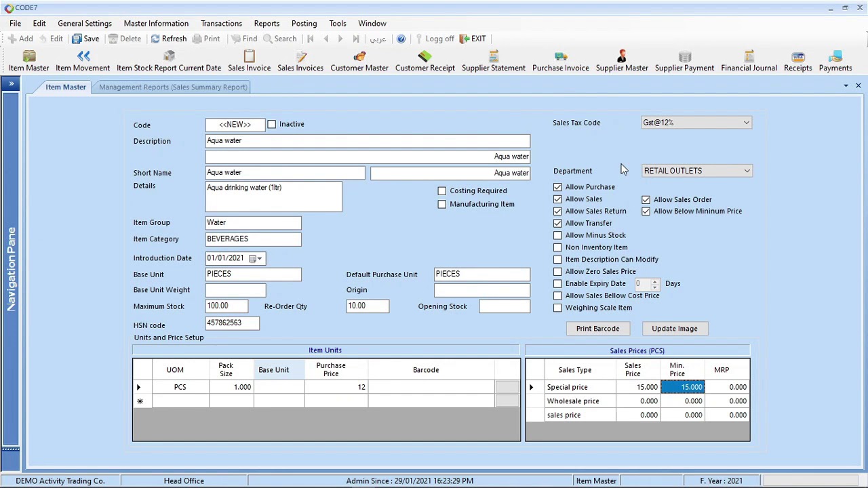Open the Master Information menu
868x488 pixels.
click(x=156, y=23)
